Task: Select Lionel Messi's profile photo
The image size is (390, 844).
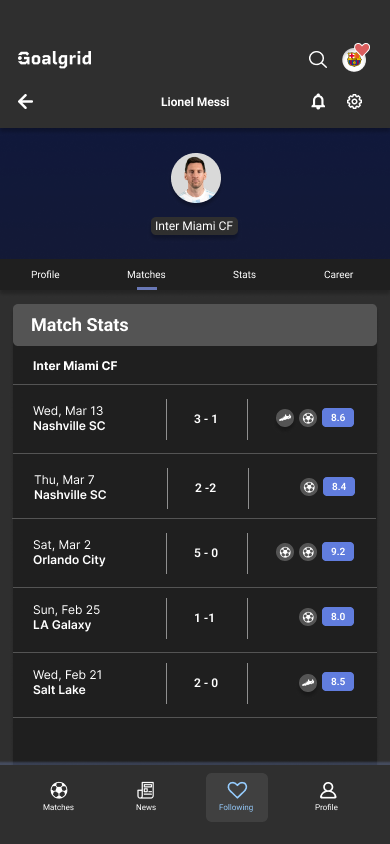Action: tap(196, 178)
